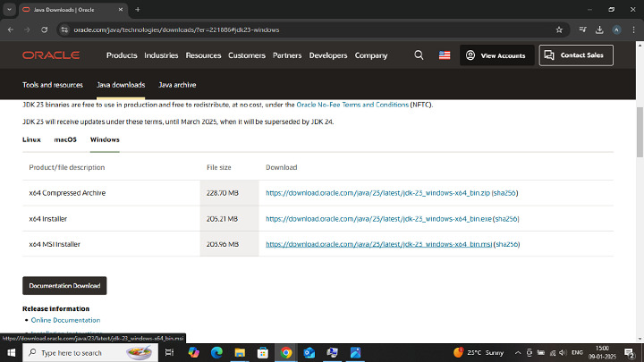Open the Java archive tab

(177, 85)
